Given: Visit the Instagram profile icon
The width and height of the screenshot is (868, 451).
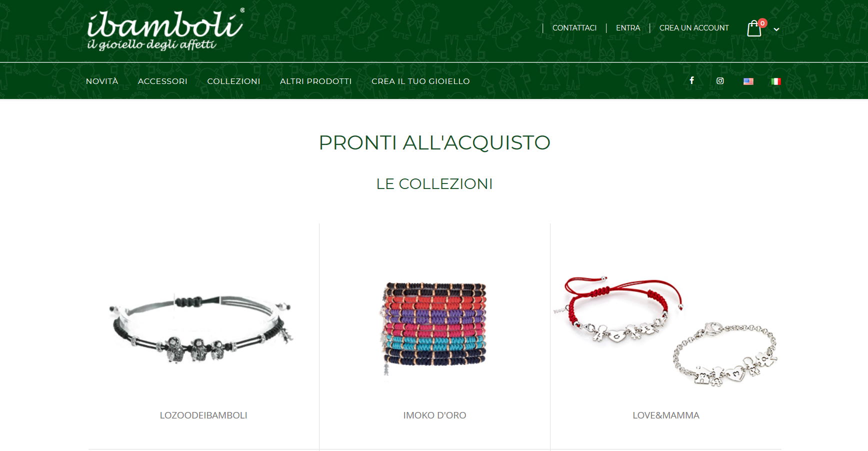Looking at the screenshot, I should [720, 81].
